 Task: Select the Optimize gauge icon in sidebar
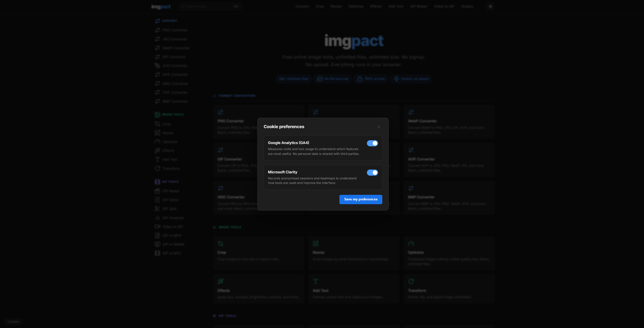(157, 142)
